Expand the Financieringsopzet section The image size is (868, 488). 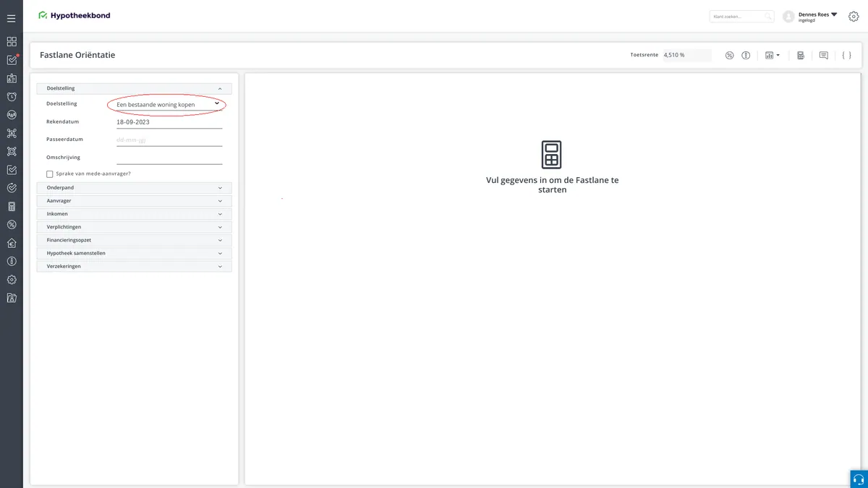click(135, 240)
